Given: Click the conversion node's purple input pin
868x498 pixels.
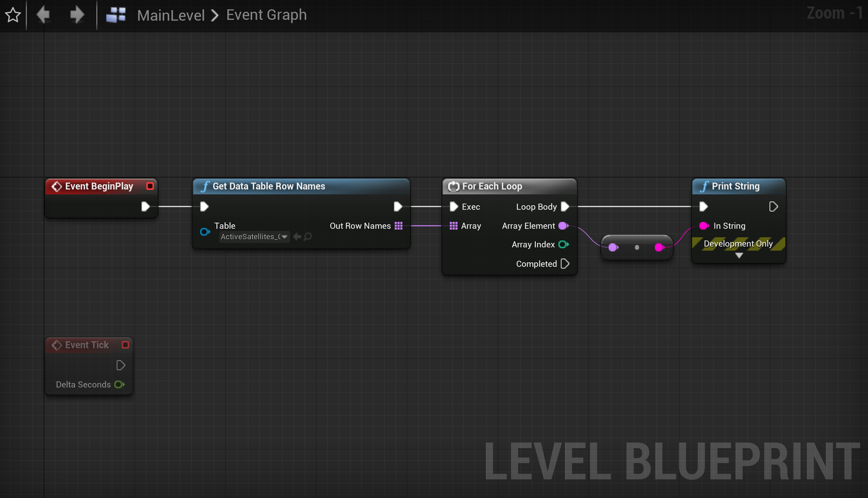Looking at the screenshot, I should (x=613, y=247).
